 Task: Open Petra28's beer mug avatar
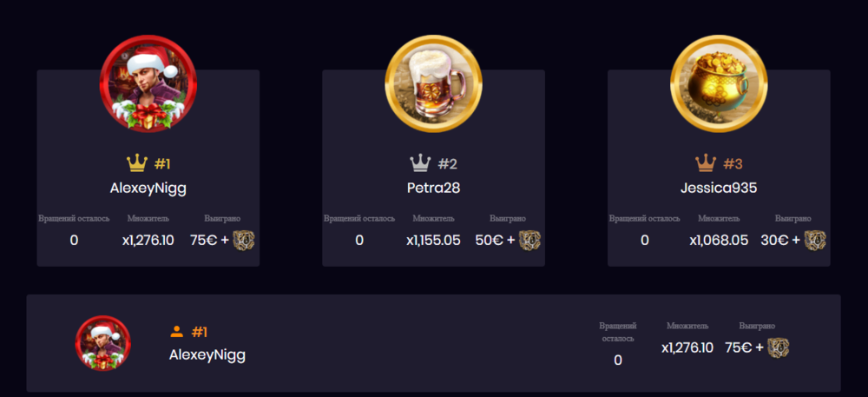[433, 84]
